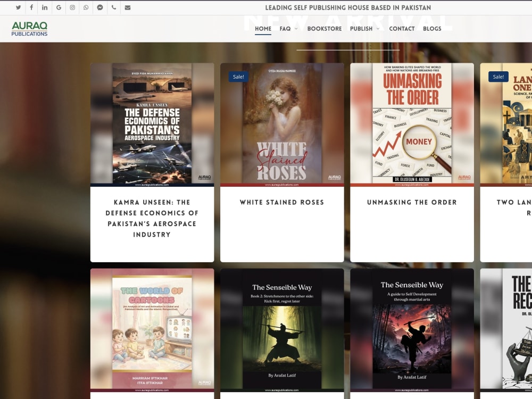Click the White Stained Roses title link
Image resolution: width=532 pixels, height=399 pixels.
[x=282, y=202]
